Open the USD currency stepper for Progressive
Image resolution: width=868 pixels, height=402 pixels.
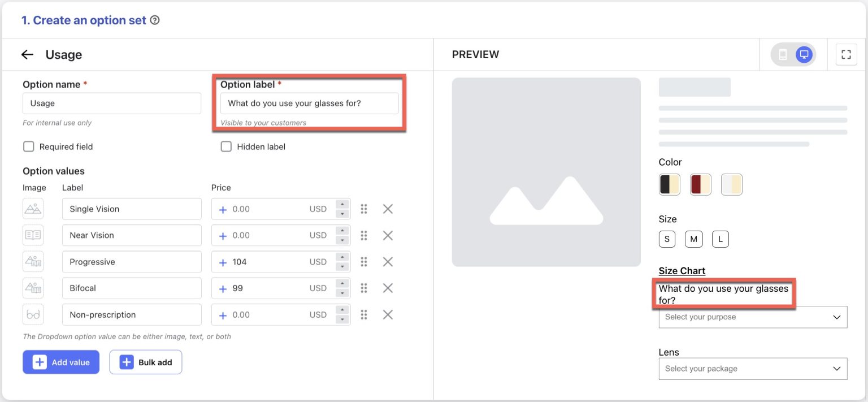[x=342, y=261]
